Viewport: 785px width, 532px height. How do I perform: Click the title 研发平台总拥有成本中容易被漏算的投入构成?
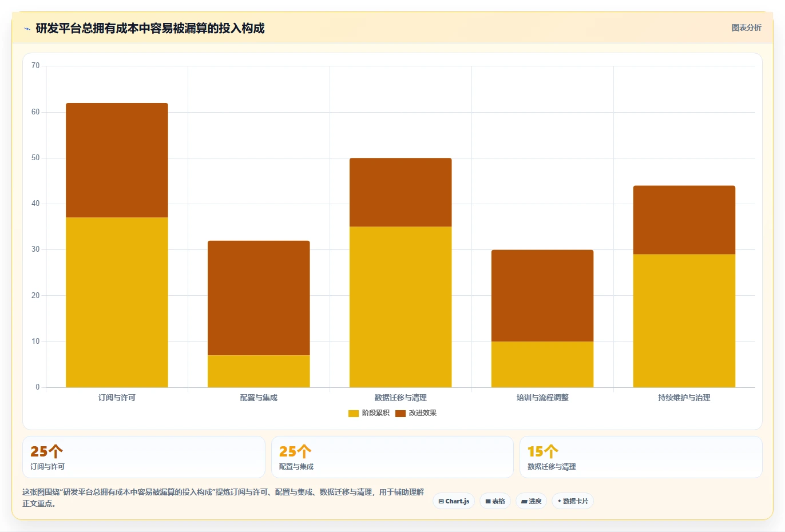pyautogui.click(x=150, y=28)
